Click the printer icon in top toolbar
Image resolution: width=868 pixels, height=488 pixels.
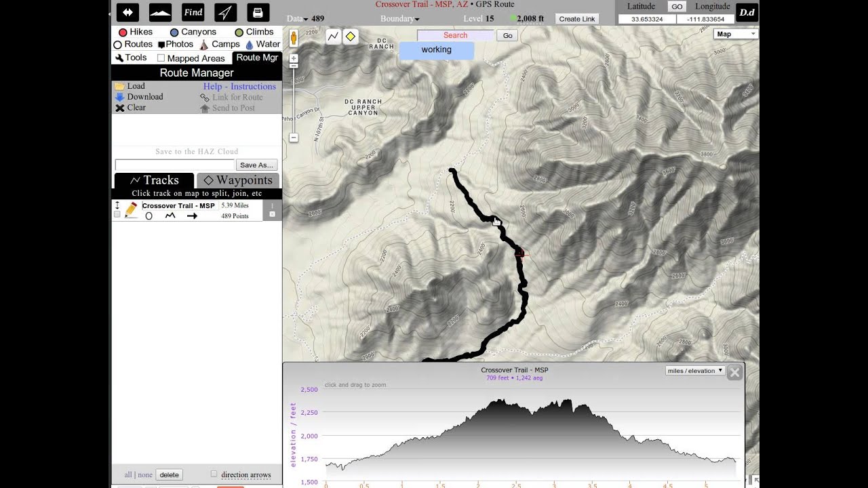pyautogui.click(x=258, y=12)
